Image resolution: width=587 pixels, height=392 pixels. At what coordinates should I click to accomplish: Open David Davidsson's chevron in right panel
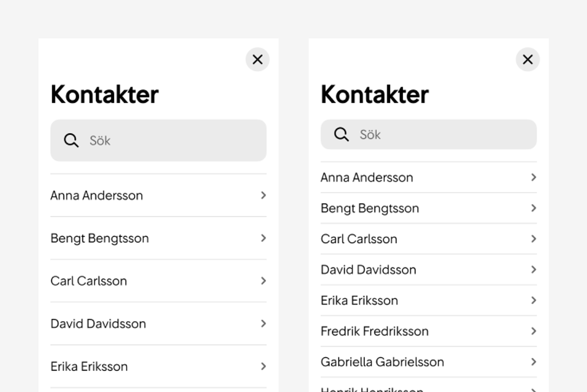tap(534, 269)
